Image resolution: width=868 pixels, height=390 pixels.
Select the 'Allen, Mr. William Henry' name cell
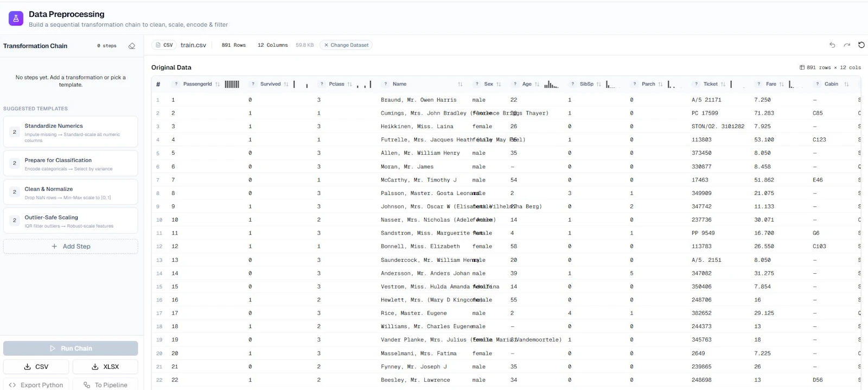point(420,153)
